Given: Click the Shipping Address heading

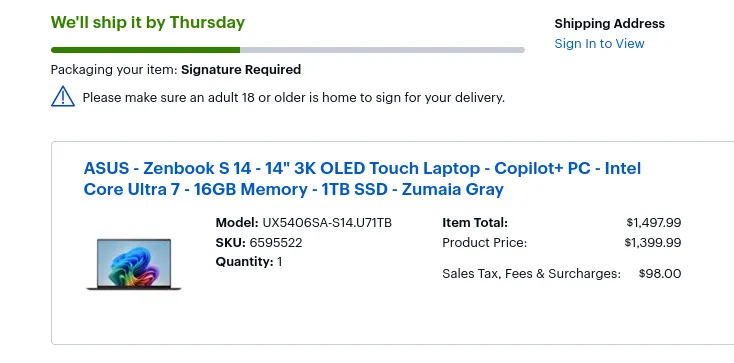Looking at the screenshot, I should [x=609, y=24].
